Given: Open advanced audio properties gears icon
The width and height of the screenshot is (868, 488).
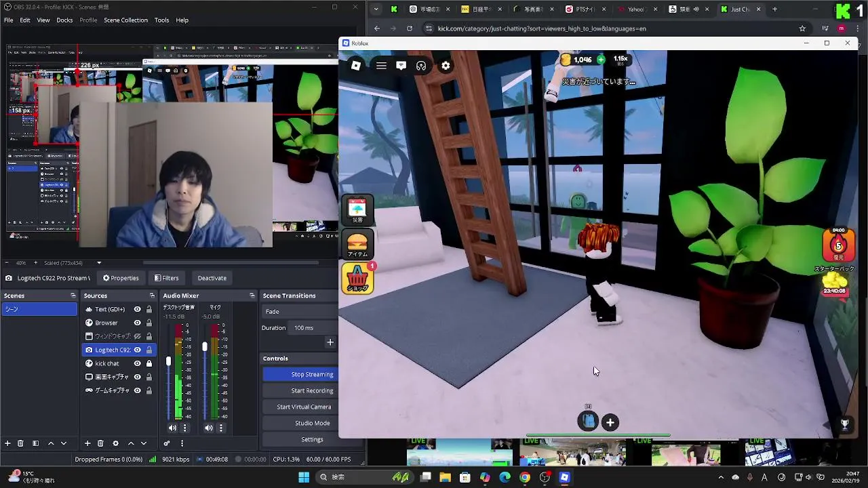Looking at the screenshot, I should 167,443.
